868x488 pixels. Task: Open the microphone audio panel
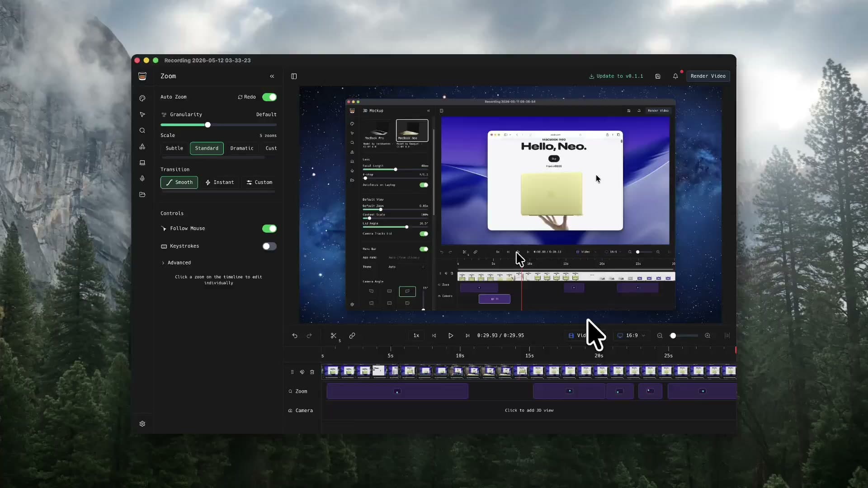pos(142,178)
